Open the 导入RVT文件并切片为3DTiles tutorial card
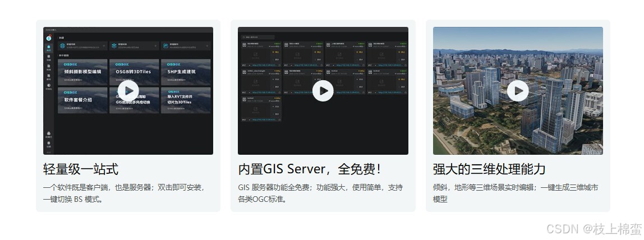The image size is (644, 240). [186, 100]
